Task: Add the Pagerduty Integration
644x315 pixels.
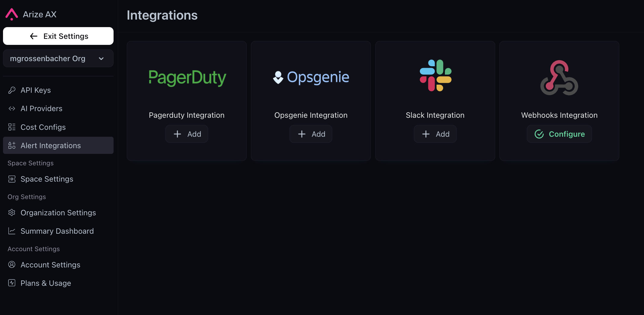Action: pyautogui.click(x=187, y=134)
